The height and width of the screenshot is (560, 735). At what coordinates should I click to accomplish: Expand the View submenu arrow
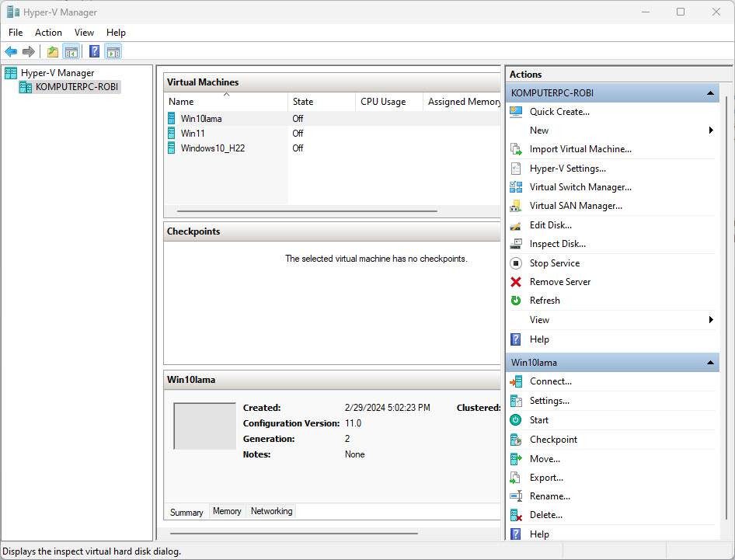[710, 319]
